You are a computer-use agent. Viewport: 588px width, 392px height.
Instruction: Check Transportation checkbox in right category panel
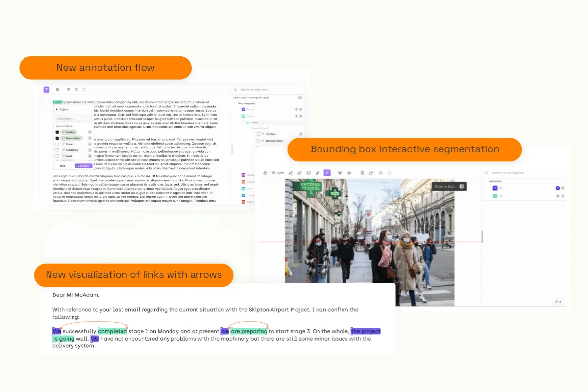click(258, 141)
